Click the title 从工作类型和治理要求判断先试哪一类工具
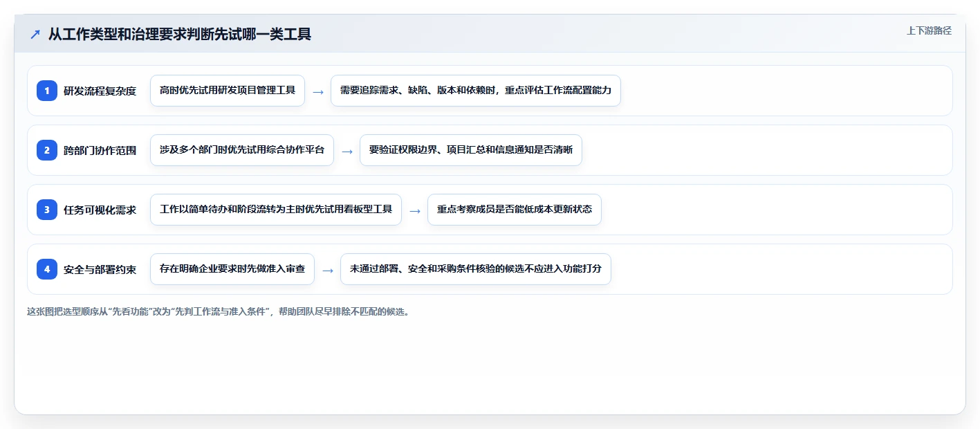This screenshot has height=429, width=980. [180, 34]
